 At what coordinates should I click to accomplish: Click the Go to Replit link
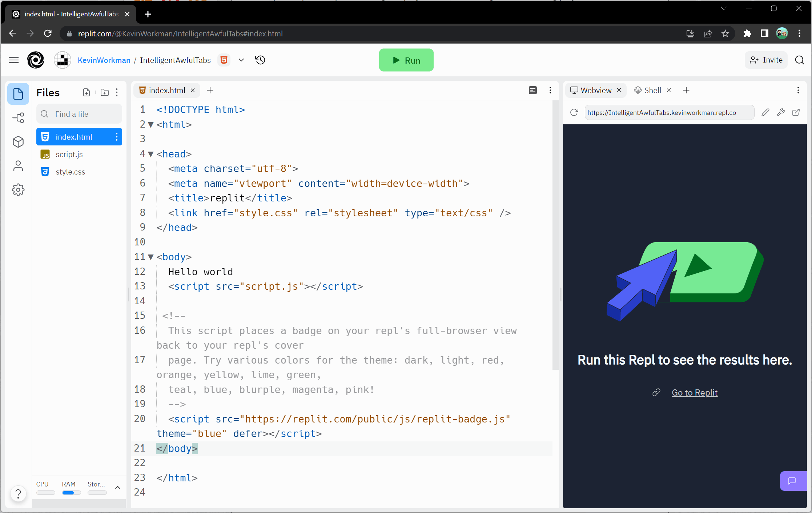tap(695, 392)
